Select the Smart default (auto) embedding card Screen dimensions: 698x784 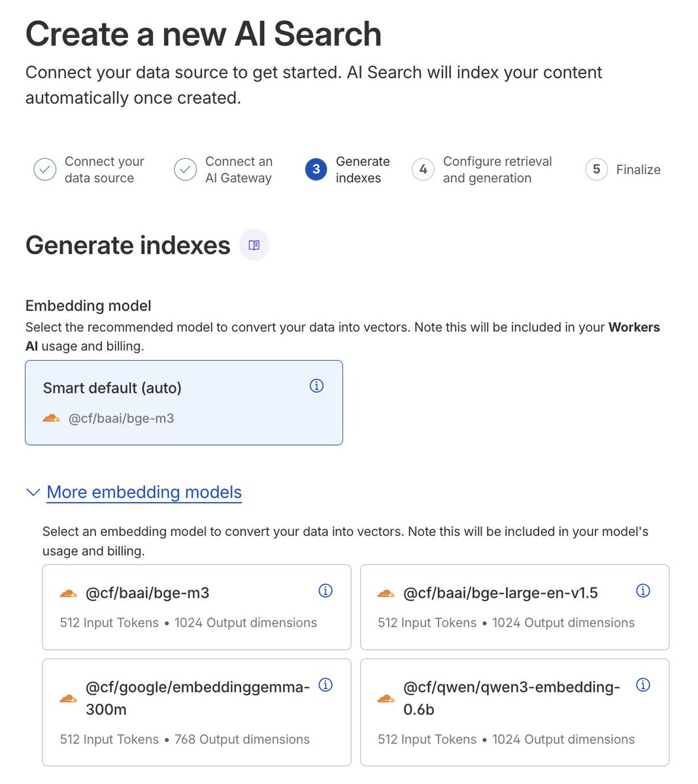(x=183, y=402)
